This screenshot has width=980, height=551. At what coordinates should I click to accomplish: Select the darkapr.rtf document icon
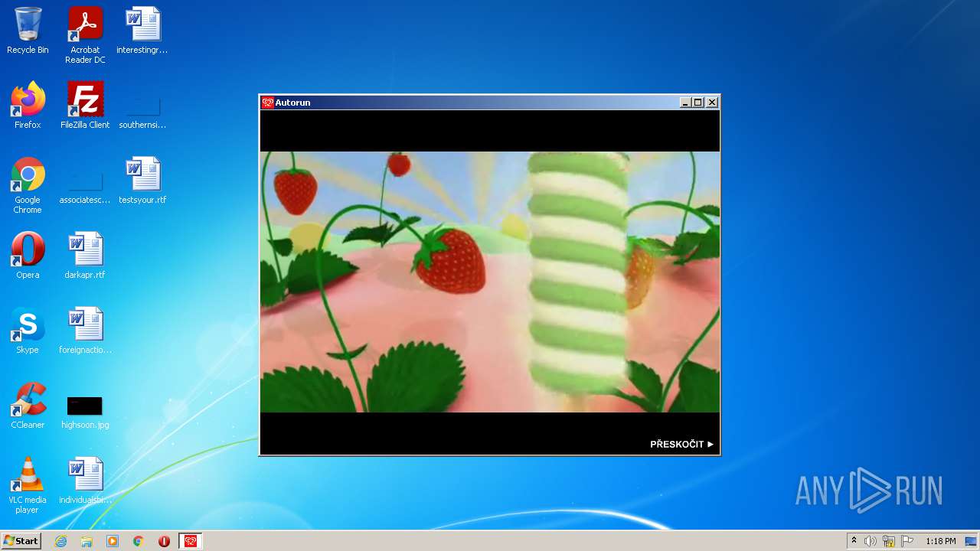click(85, 256)
